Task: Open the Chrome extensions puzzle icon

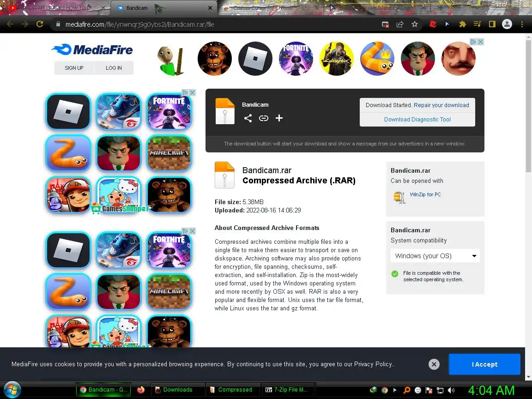Action: 462,24
